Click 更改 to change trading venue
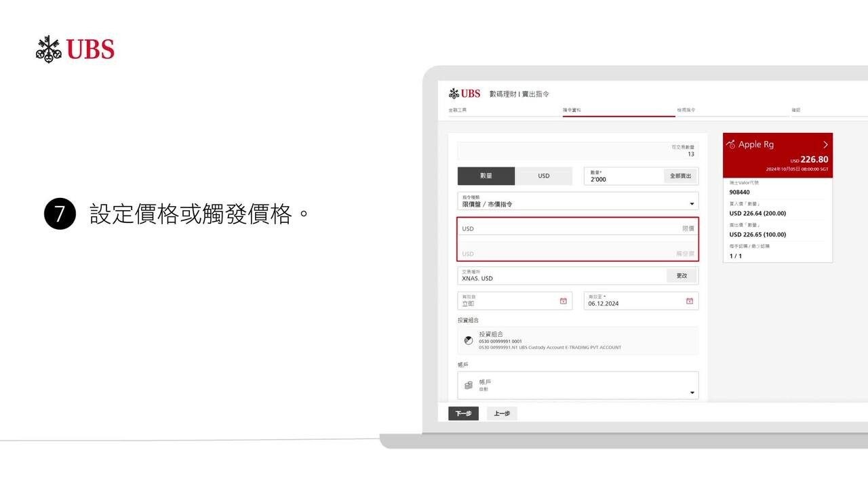 pos(682,276)
